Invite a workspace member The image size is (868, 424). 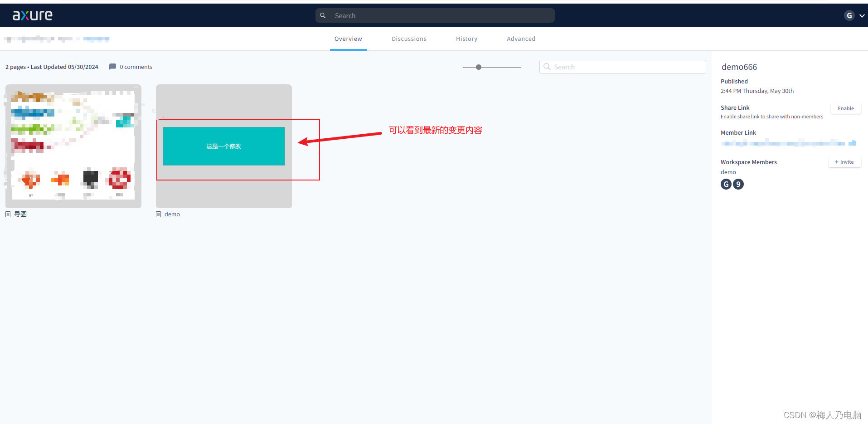844,162
